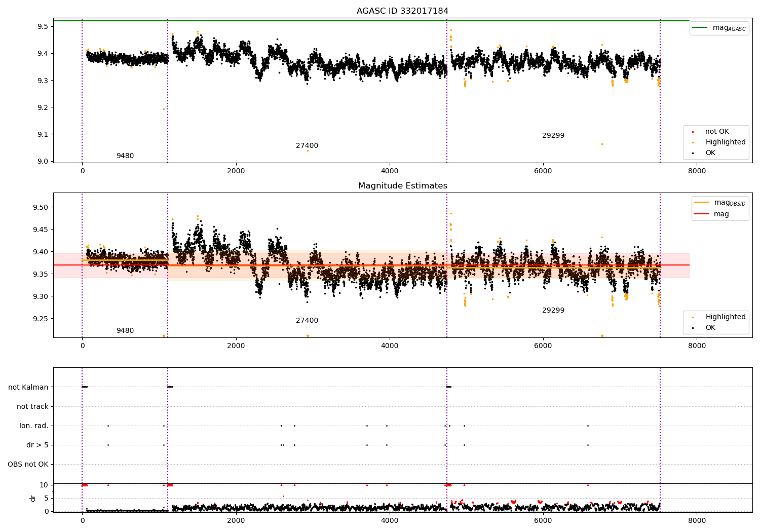Click the 8000 x-axis tick of bottom plot
760x532 pixels.
697,520
